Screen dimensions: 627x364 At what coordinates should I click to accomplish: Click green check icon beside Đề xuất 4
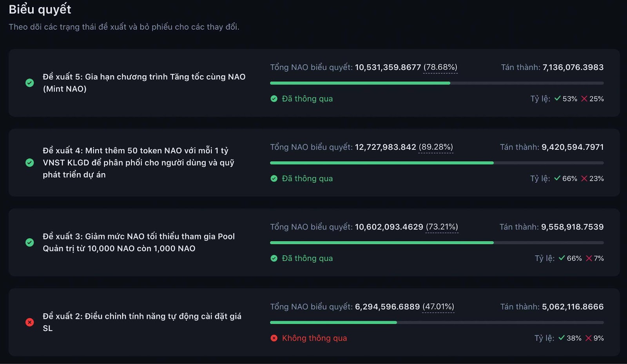point(29,162)
